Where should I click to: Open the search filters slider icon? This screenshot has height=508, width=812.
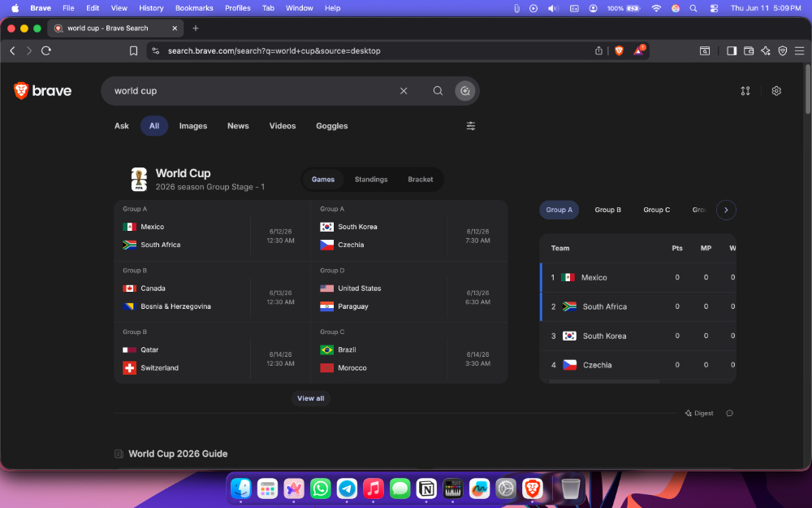pos(471,126)
